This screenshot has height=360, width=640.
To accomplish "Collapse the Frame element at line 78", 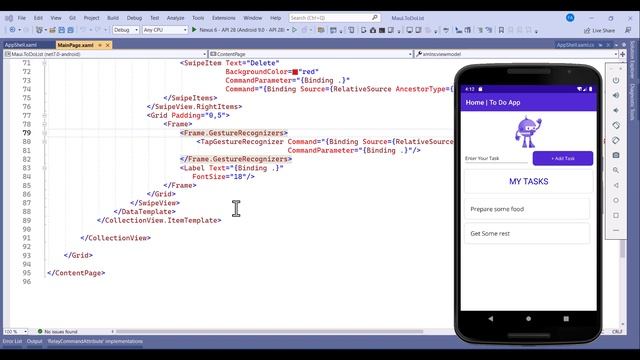I will (x=44, y=124).
